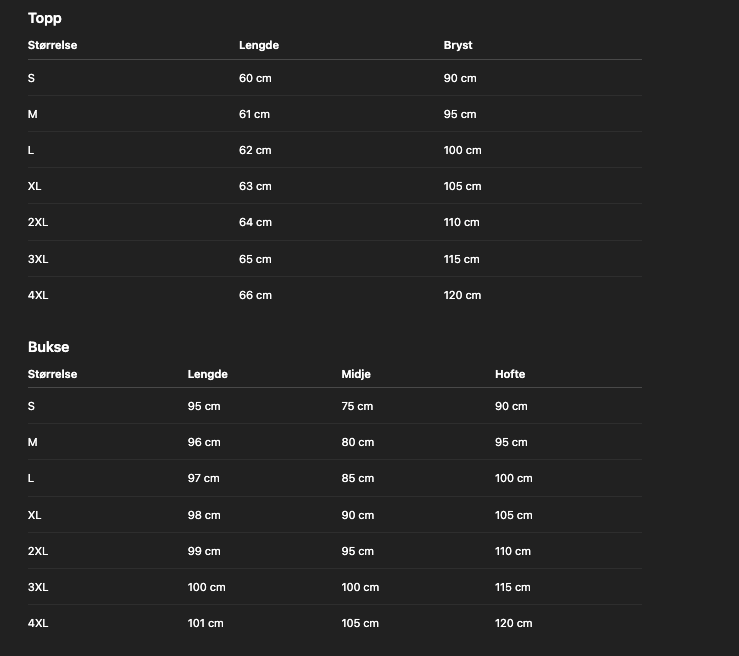Click the 75 cm Midje value
The width and height of the screenshot is (739, 656).
(357, 406)
